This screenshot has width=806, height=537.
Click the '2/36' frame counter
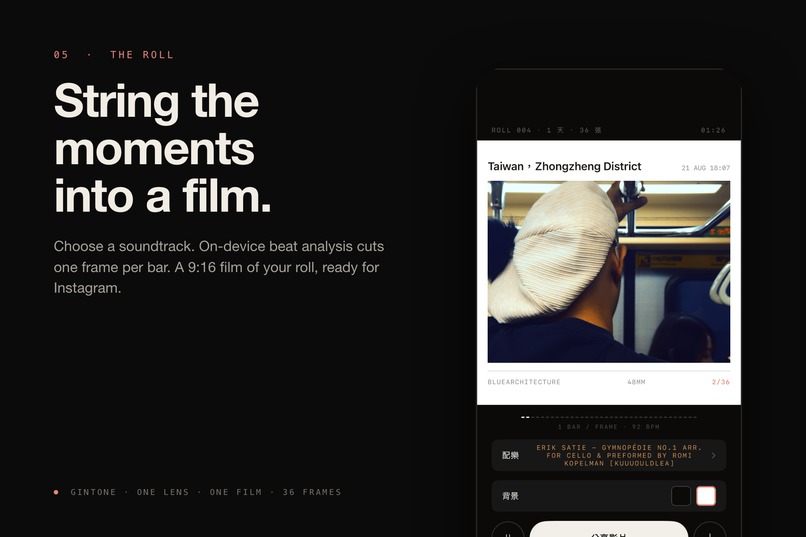[x=721, y=382]
